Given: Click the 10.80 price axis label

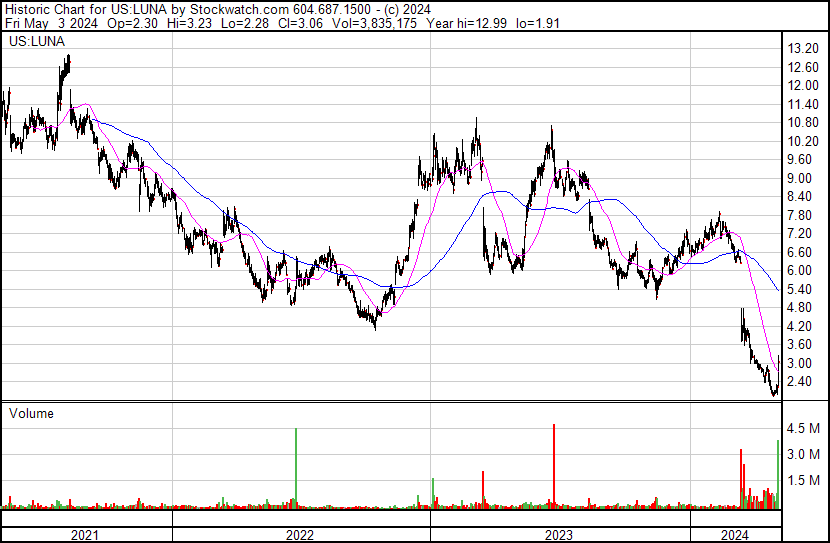Looking at the screenshot, I should tap(803, 122).
